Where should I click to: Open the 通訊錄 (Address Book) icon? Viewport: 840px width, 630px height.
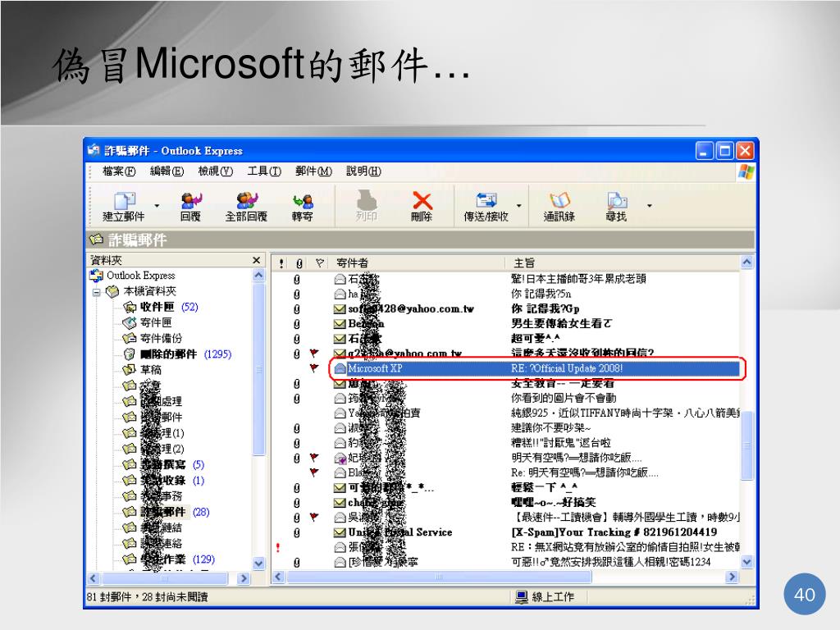coord(559,207)
